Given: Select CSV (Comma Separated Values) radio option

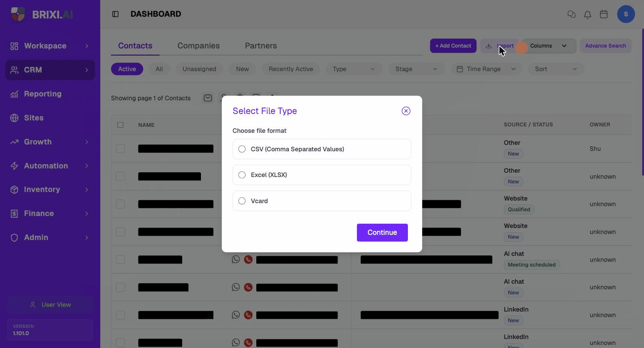Looking at the screenshot, I should 242,149.
